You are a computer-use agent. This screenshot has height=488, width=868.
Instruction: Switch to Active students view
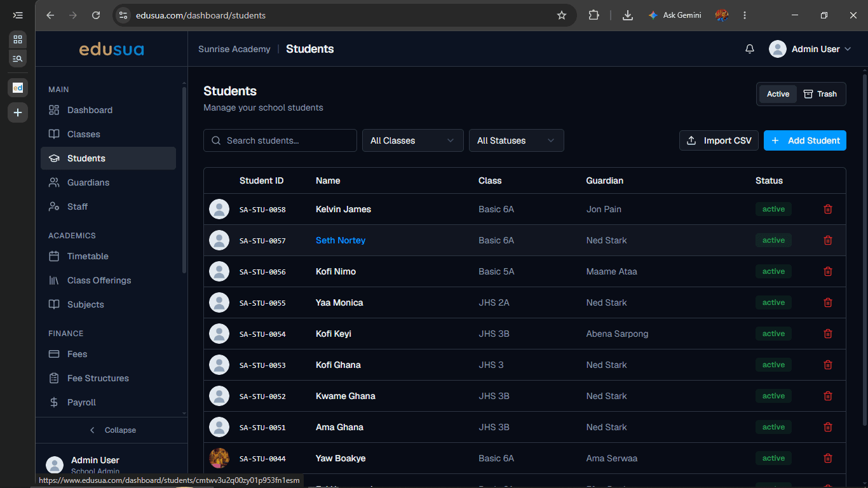click(778, 94)
